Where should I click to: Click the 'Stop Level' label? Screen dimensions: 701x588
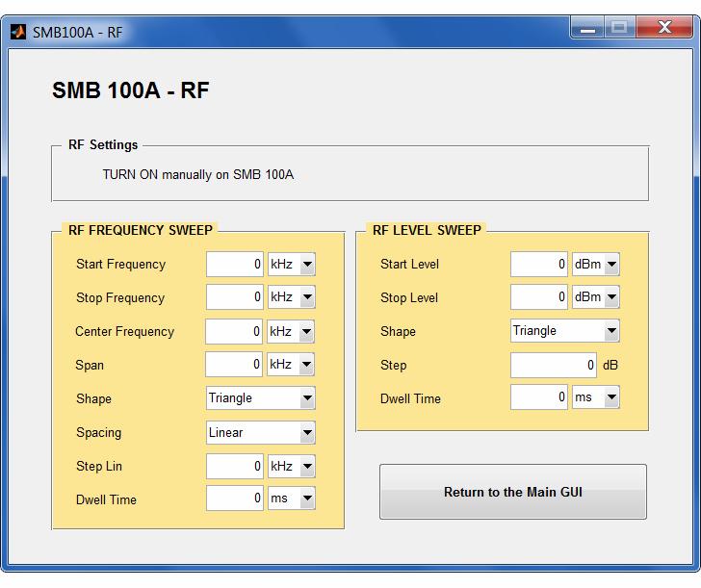tap(409, 298)
